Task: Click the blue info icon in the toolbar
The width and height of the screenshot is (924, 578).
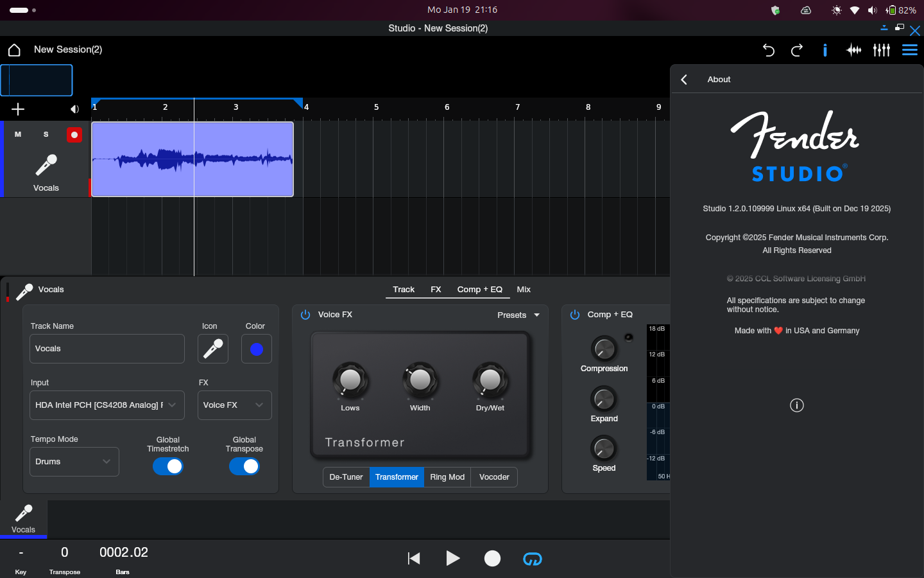Action: tap(825, 50)
